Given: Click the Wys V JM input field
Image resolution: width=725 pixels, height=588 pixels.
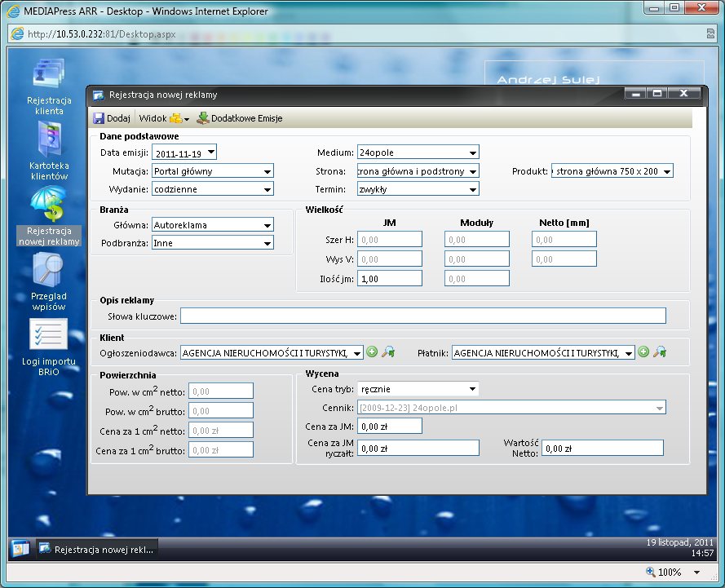Looking at the screenshot, I should tap(390, 259).
